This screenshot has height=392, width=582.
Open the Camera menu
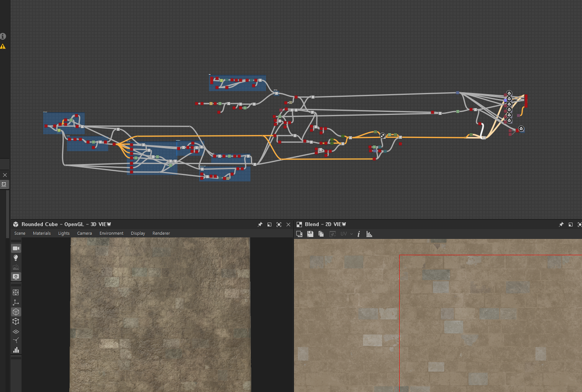point(85,233)
